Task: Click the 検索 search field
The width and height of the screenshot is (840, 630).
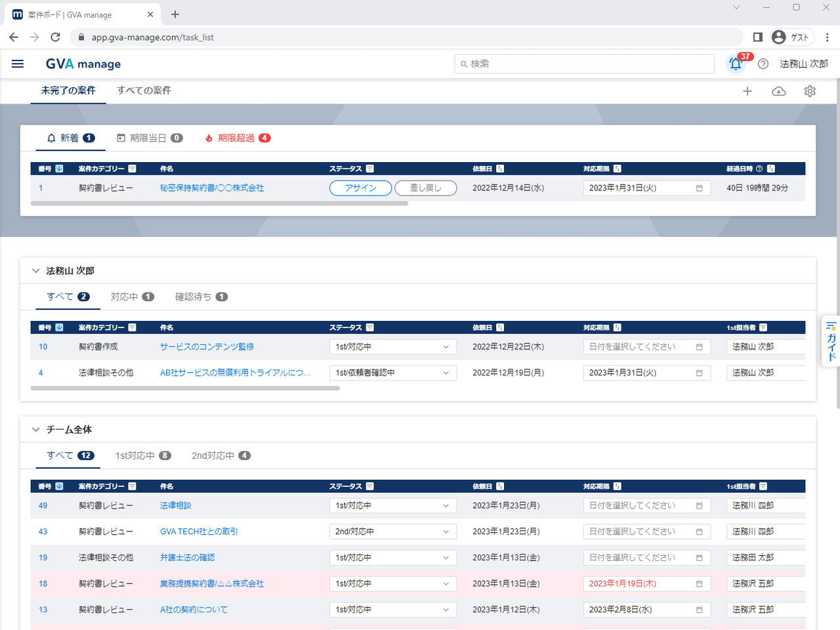Action: point(584,64)
